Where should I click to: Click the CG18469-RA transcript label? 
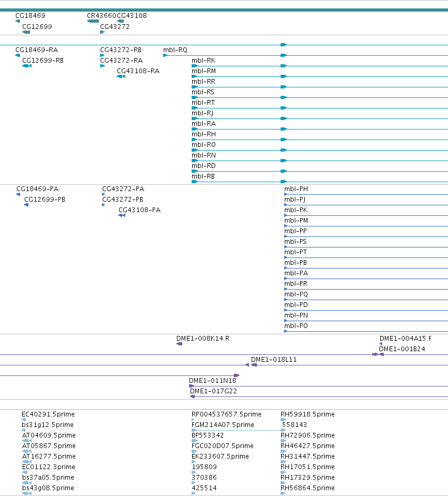37,50
